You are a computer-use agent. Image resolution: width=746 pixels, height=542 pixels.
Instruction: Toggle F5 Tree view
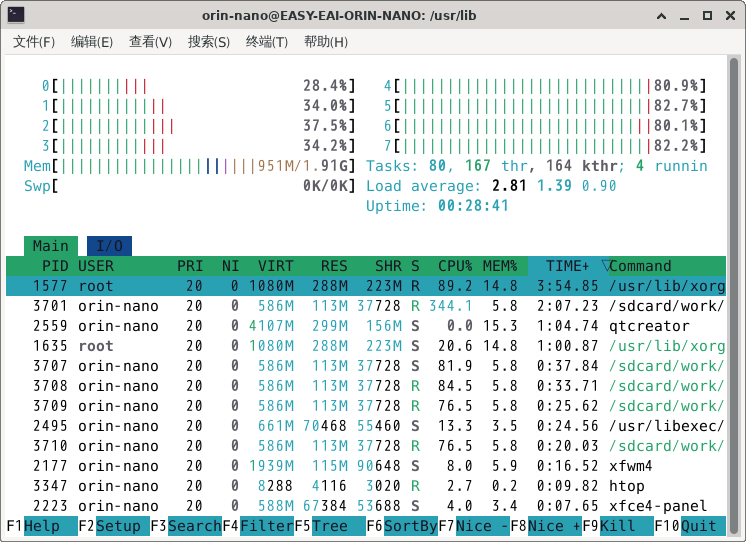(330, 526)
